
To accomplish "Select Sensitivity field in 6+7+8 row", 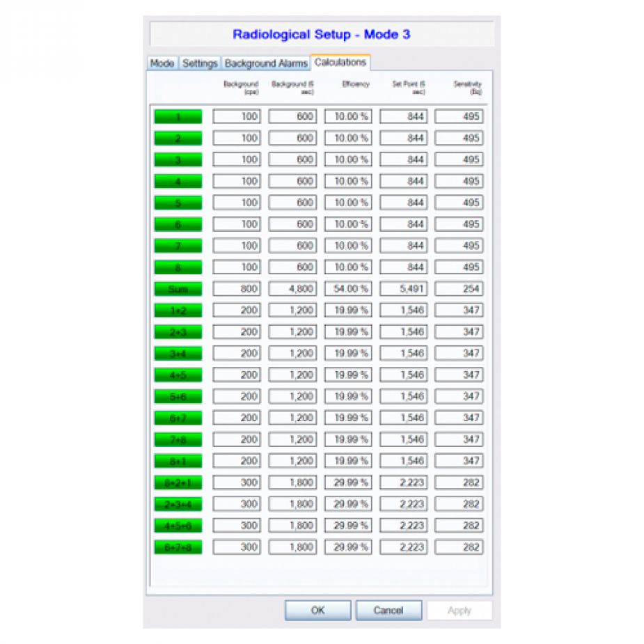I will 459,547.
